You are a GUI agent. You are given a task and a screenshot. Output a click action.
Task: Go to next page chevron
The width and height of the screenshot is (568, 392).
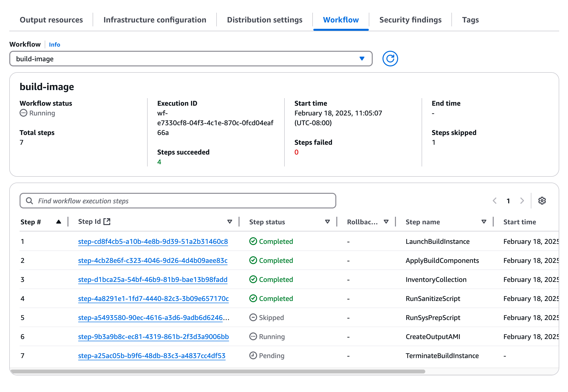522,201
